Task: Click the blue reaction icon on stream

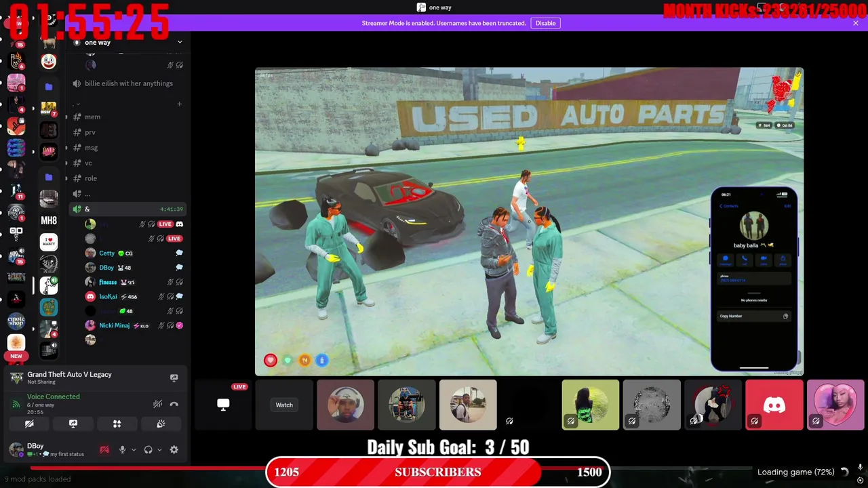Action: [x=322, y=361]
